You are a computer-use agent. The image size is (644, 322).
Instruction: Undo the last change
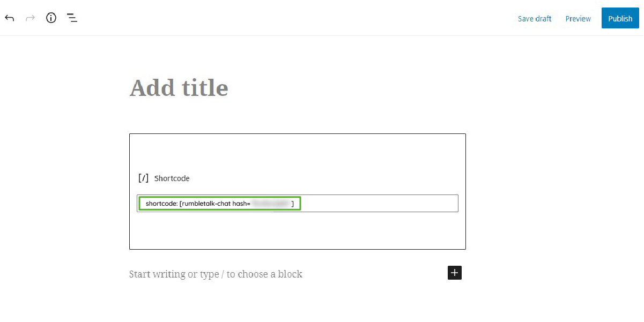pos(9,18)
